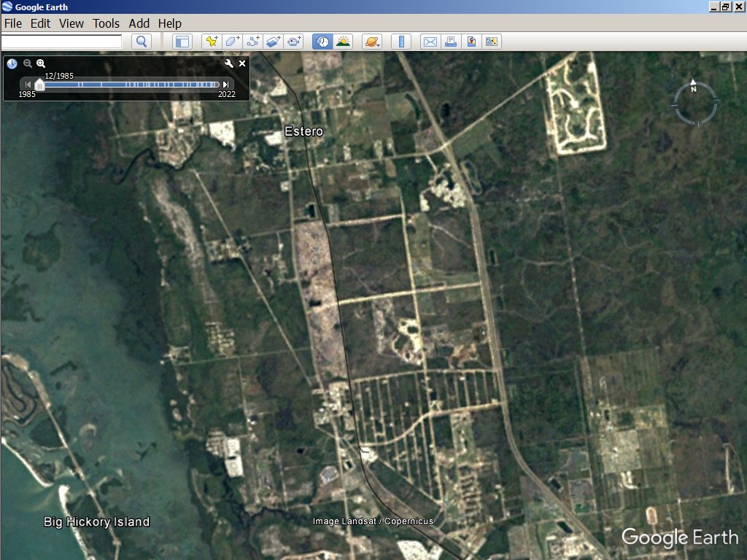Viewport: 747px width, 560px height.
Task: Print the current map view
Action: (451, 42)
